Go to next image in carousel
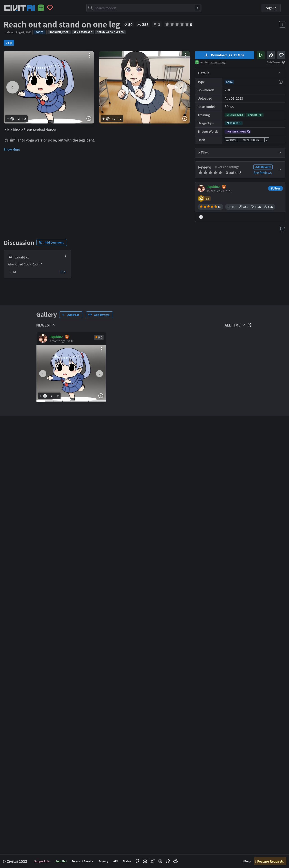Screen dimensions: 289x868 [x=181, y=87]
